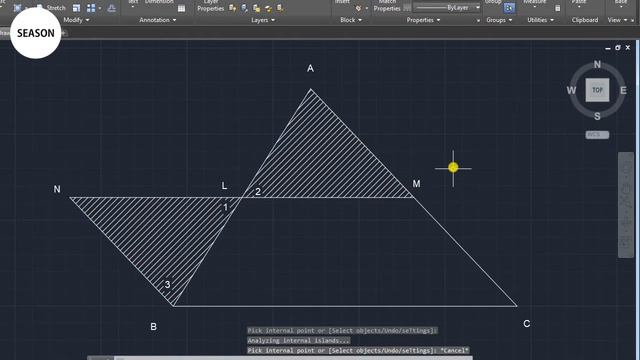The height and width of the screenshot is (360, 640).
Task: Click the TOP face of the ViewCube
Action: (x=597, y=90)
